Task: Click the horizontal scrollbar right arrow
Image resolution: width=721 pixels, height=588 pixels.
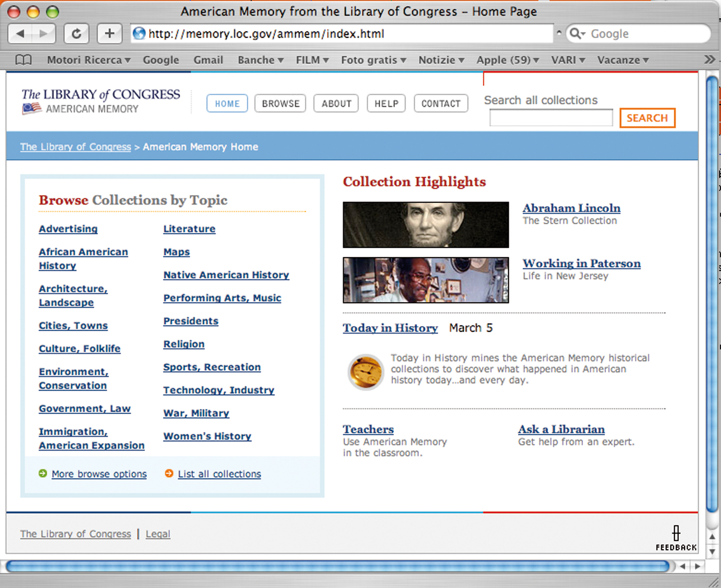Action: click(x=698, y=566)
